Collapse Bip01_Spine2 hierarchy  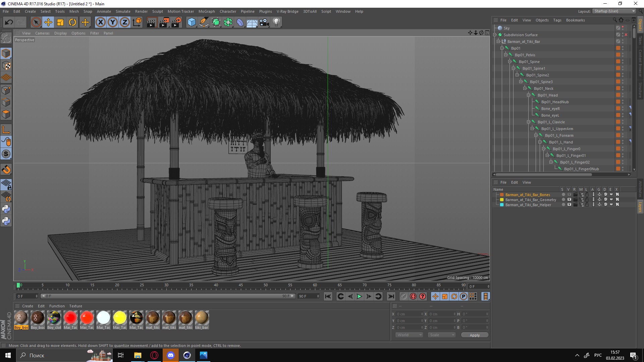(517, 75)
